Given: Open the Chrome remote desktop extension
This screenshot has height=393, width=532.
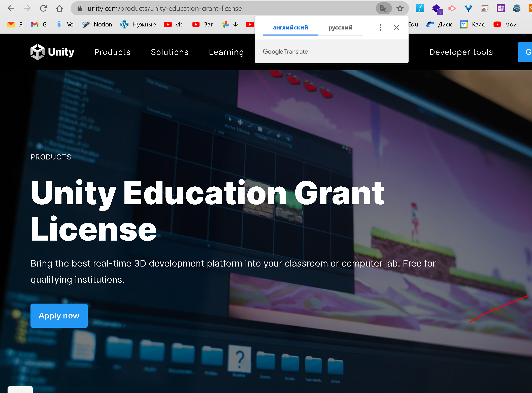Looking at the screenshot, I should pyautogui.click(x=485, y=9).
